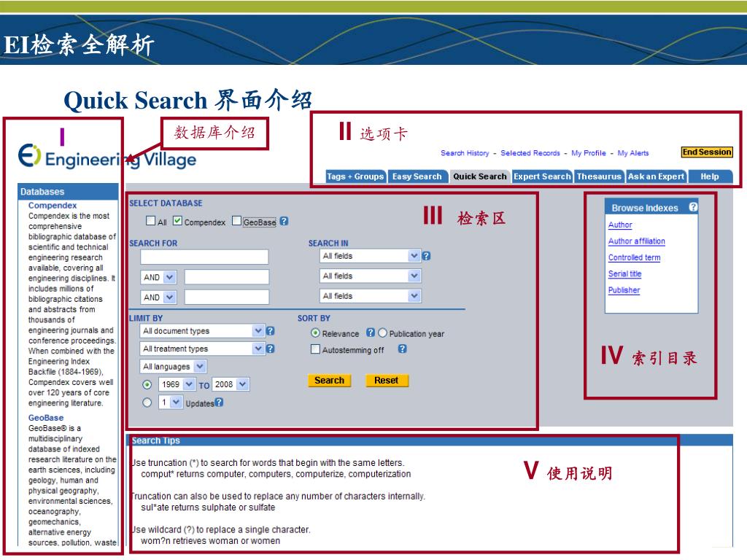Select the year range radio button

coord(147,384)
